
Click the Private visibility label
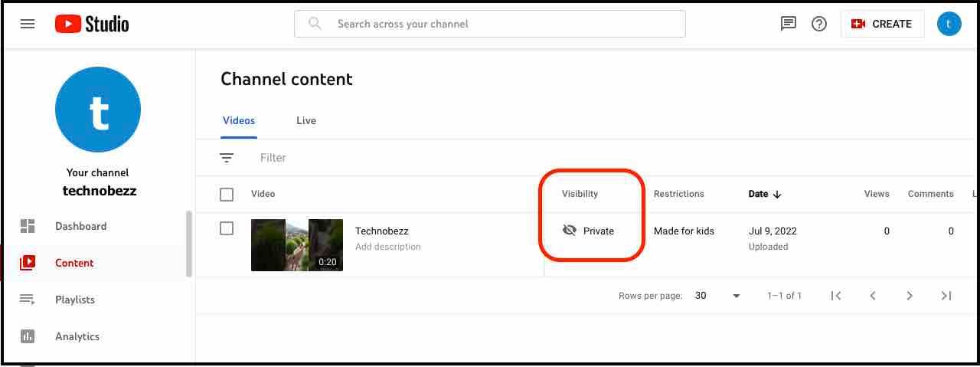pos(599,231)
